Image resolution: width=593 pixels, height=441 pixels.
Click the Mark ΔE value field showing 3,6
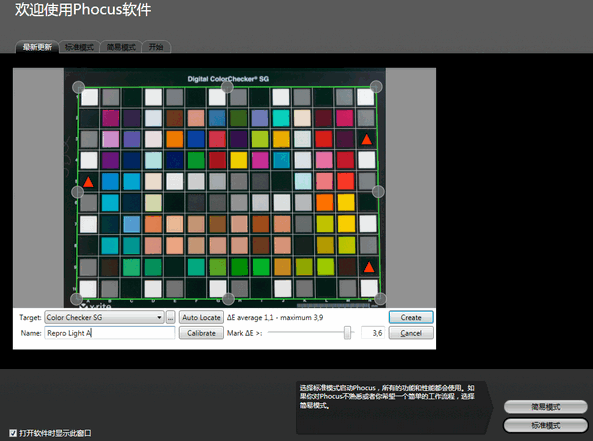(373, 333)
